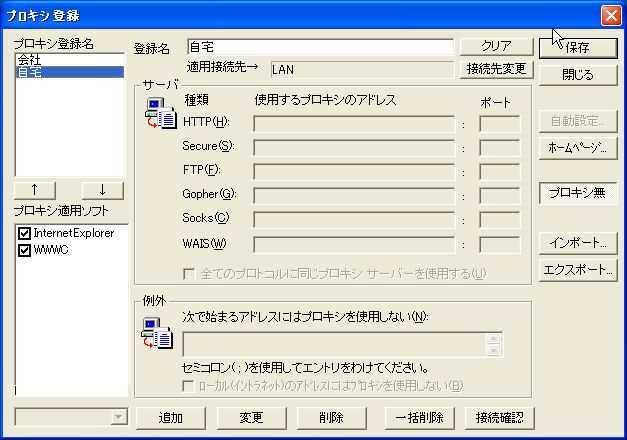Viewport: 627px width, 440px height.
Task: Click the クリア button
Action: pyautogui.click(x=496, y=47)
